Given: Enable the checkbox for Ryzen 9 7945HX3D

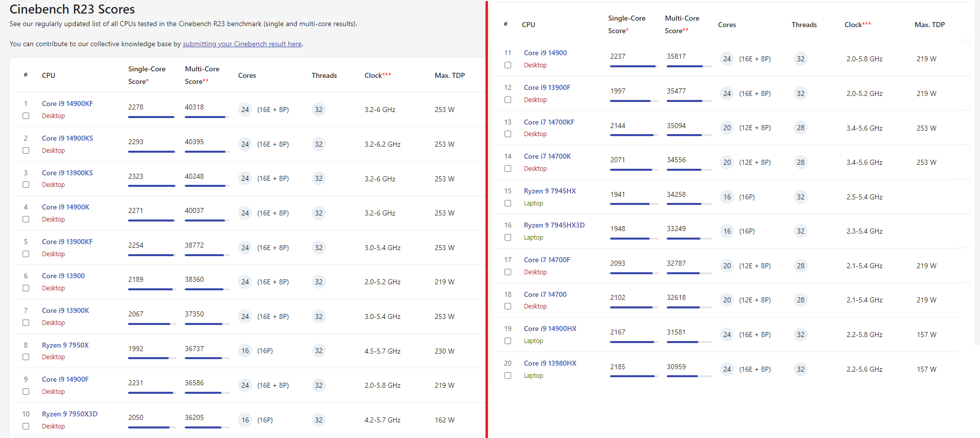Looking at the screenshot, I should [x=508, y=238].
